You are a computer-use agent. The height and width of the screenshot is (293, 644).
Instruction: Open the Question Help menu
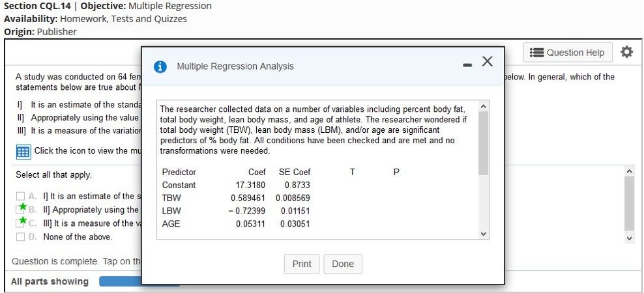click(568, 53)
